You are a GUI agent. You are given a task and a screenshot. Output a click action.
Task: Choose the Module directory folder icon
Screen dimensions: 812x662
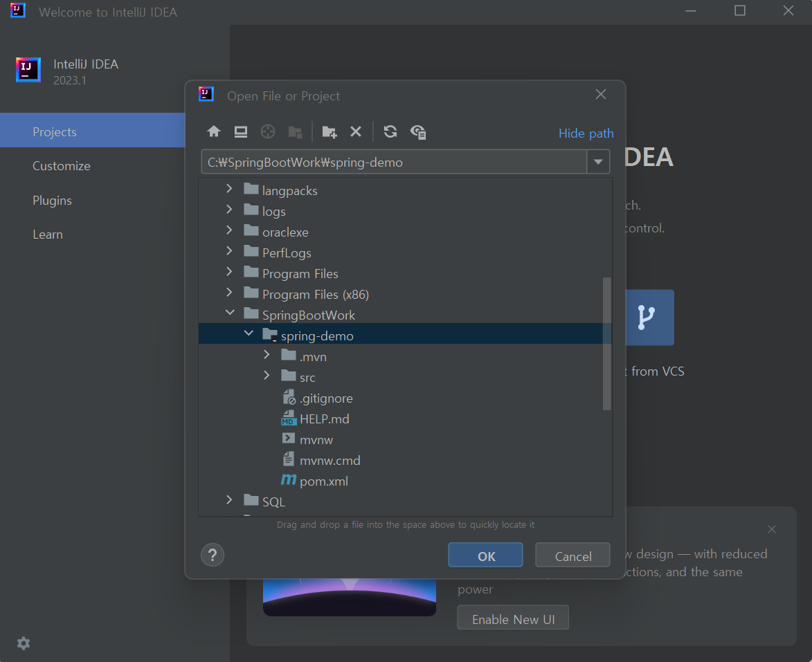[295, 132]
